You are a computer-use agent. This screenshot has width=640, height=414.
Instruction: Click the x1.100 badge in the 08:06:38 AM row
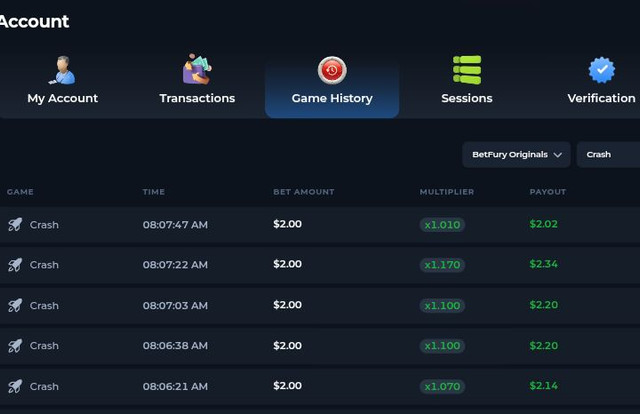442,345
